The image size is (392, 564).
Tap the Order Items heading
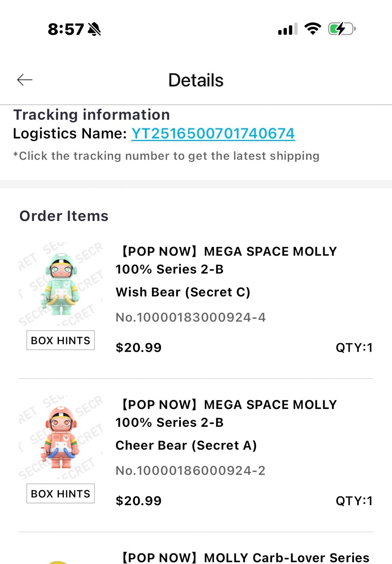coord(64,216)
